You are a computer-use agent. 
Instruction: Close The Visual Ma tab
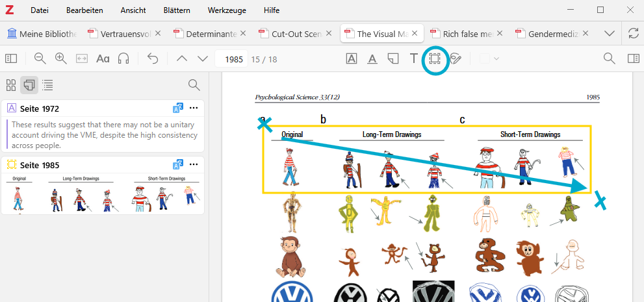click(415, 33)
